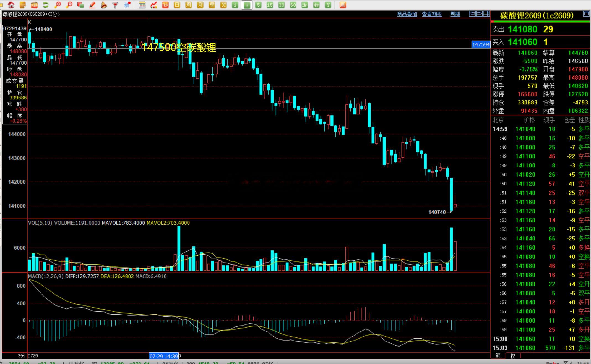The height and width of the screenshot is (364, 591).
Task: Click the 07-29 14:39 time marker
Action: point(164,356)
